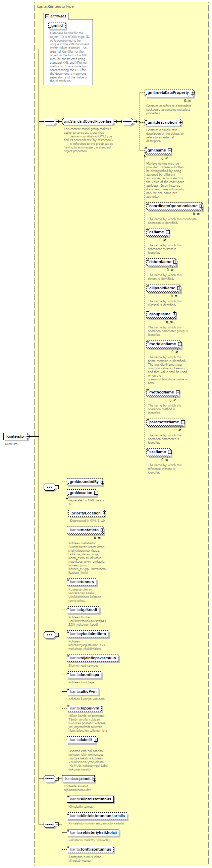Expand the csName element
Viewport: 212px width, 868px height.
(x=168, y=232)
